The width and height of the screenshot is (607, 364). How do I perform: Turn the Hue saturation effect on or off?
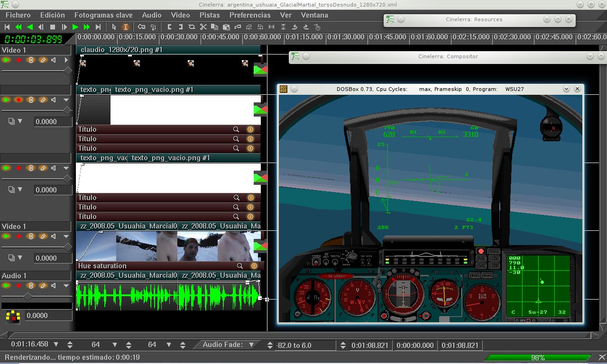pos(254,266)
